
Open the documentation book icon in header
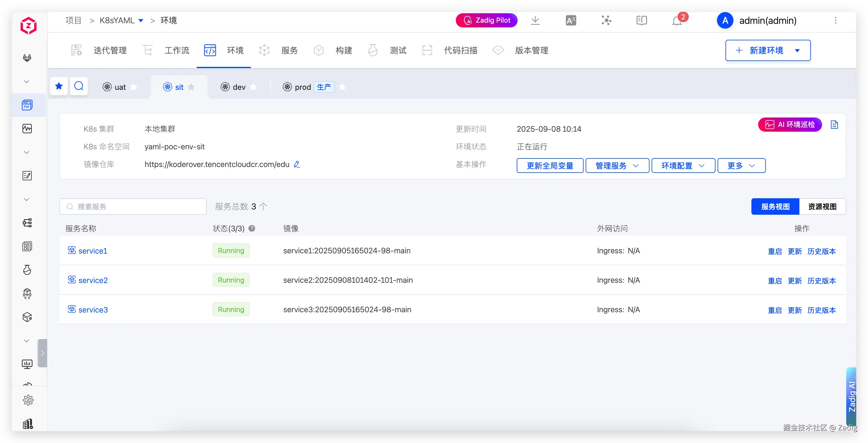pos(642,21)
